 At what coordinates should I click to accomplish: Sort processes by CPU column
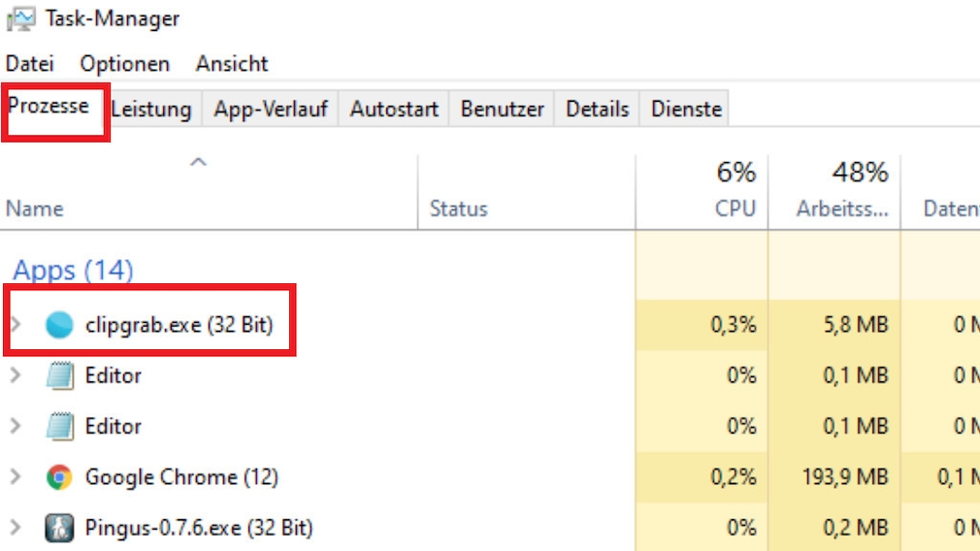point(735,209)
